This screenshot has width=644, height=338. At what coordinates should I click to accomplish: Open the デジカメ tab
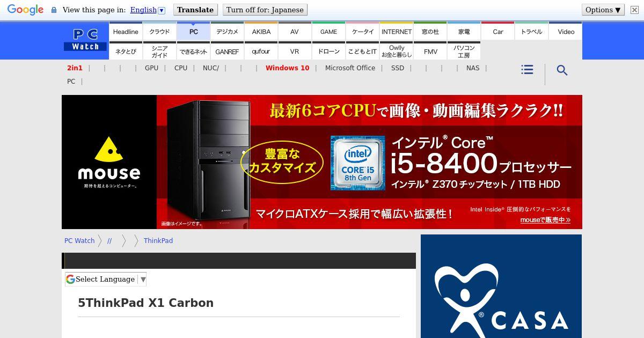coord(227,32)
